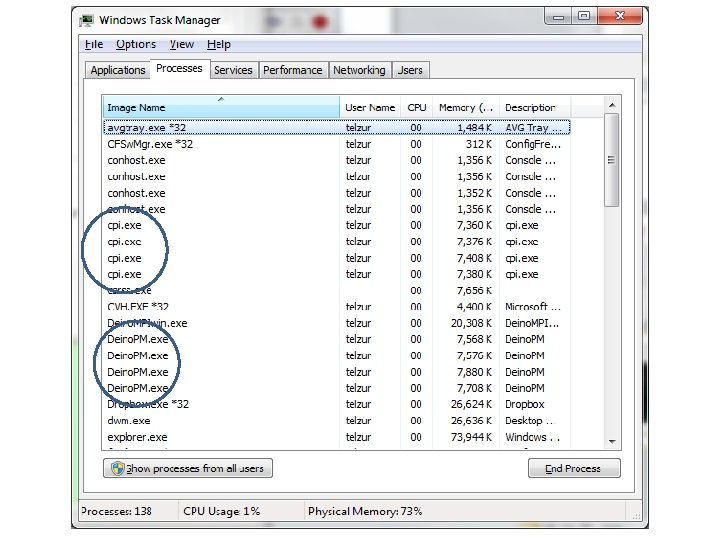Sort by the Description column header
Image resolution: width=720 pixels, height=540 pixels.
click(x=535, y=107)
